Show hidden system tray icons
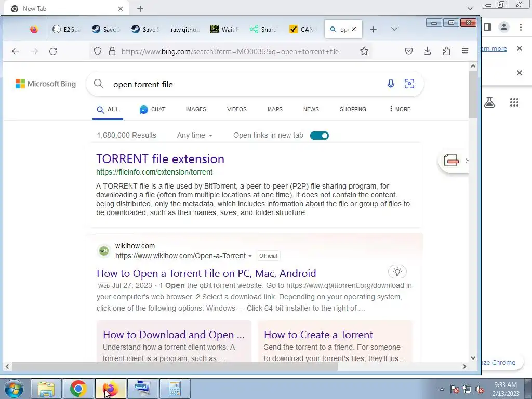This screenshot has width=532, height=399. pyautogui.click(x=442, y=390)
